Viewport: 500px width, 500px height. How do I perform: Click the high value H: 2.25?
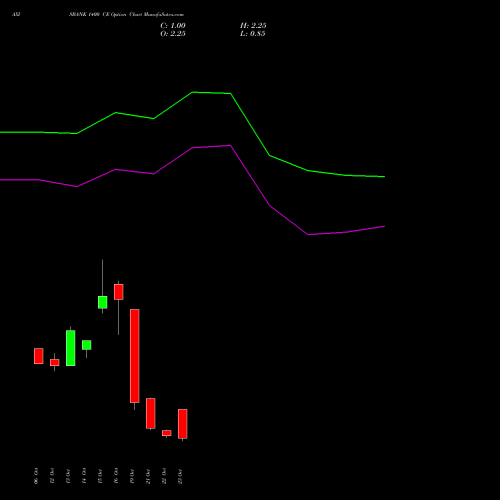(x=253, y=26)
